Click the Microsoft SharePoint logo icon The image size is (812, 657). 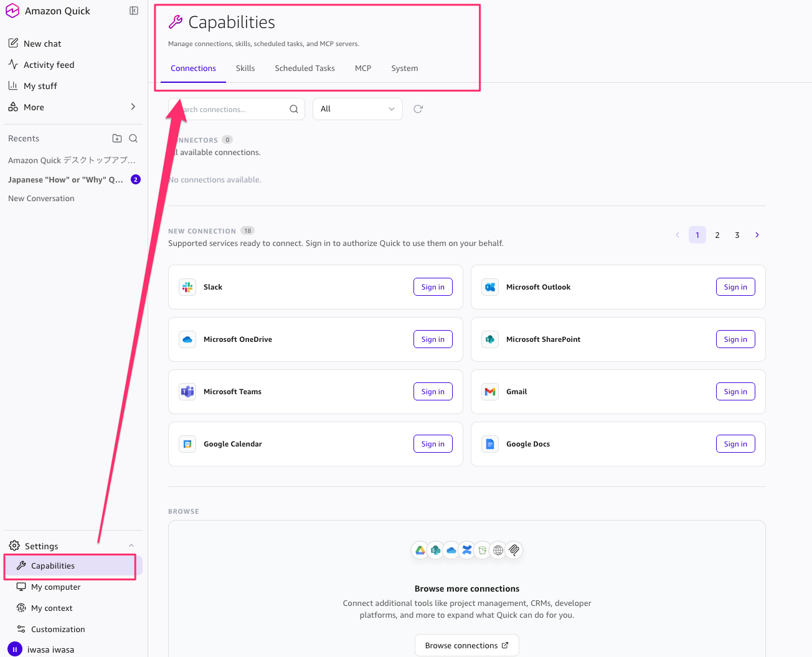(490, 339)
